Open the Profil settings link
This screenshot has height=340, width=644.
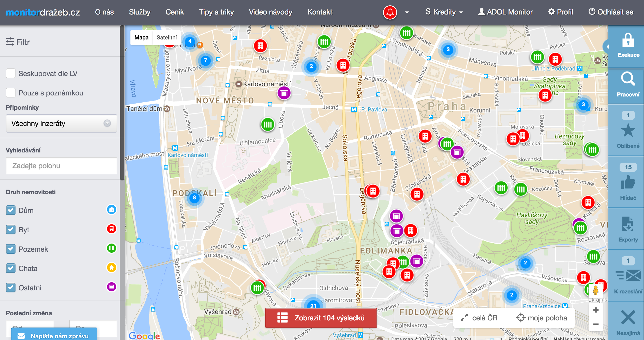560,12
